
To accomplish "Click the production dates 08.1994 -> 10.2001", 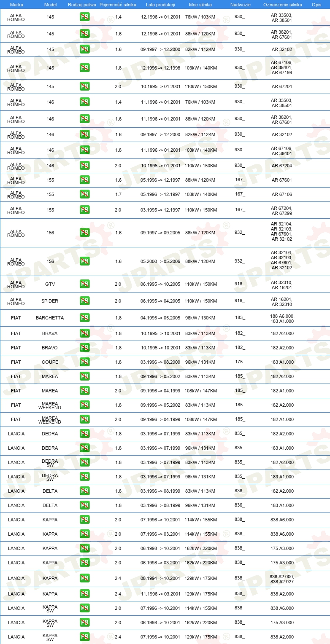I will (160, 578).
